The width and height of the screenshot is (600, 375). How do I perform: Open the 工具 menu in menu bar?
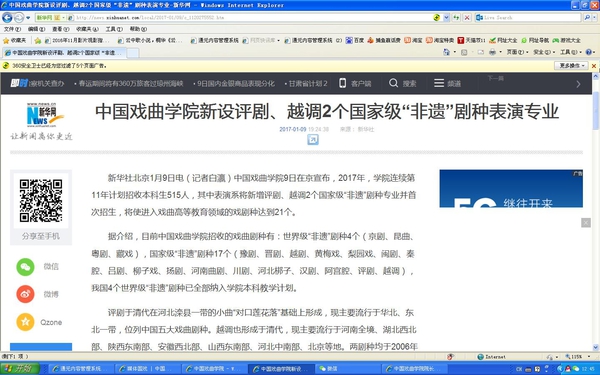[114, 29]
